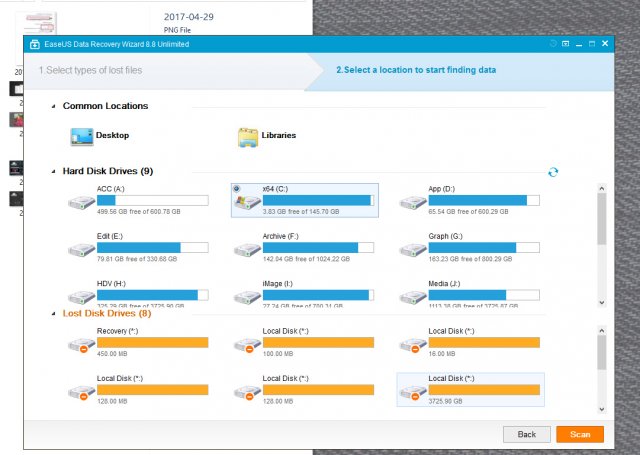Select the 3725.90 GB lost disk icon
Image resolution: width=640 pixels, height=455 pixels.
pos(412,390)
